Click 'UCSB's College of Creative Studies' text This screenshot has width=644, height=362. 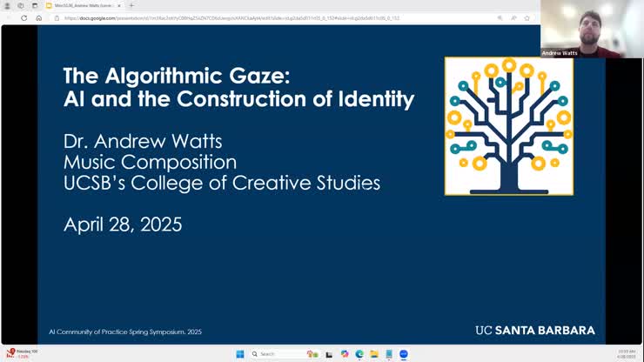[222, 184]
